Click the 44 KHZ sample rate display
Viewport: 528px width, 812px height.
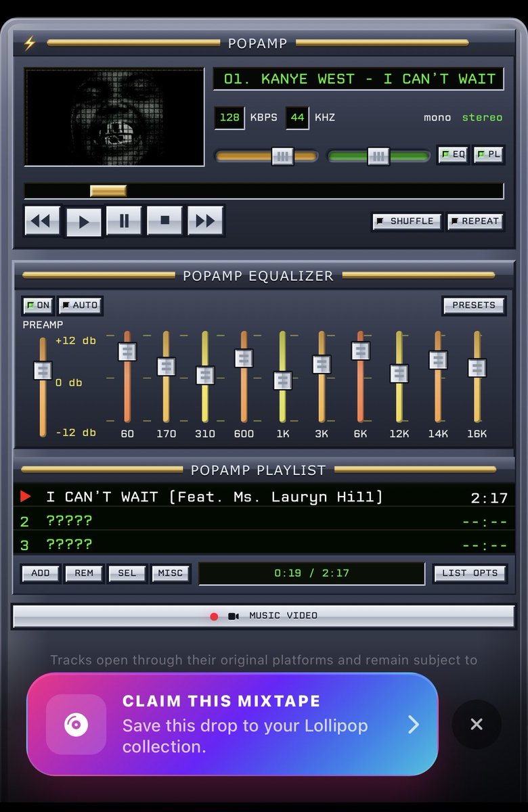(297, 117)
